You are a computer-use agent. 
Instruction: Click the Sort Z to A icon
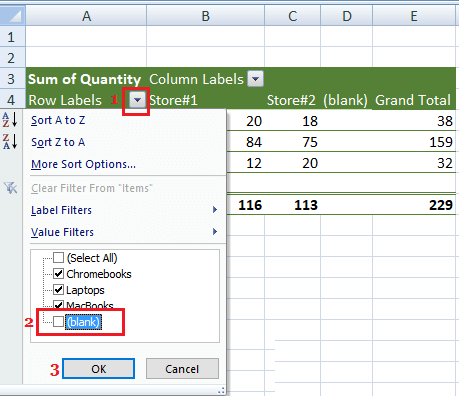click(x=10, y=142)
